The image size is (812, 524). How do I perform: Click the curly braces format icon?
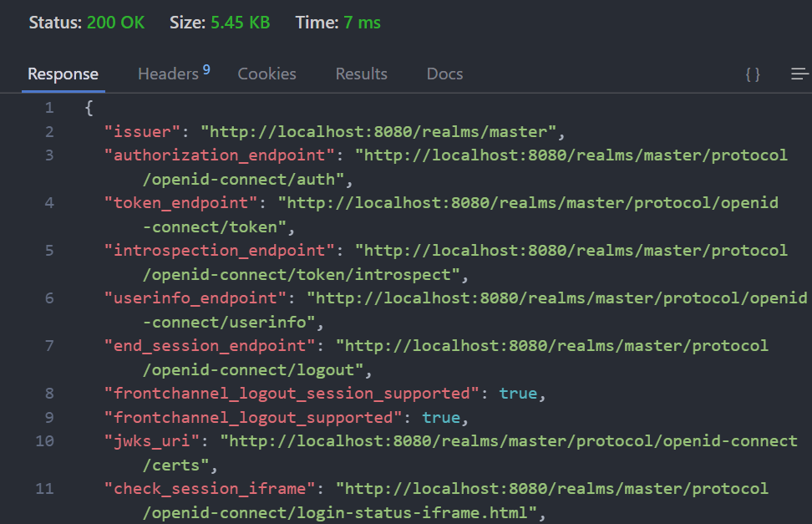(x=753, y=74)
